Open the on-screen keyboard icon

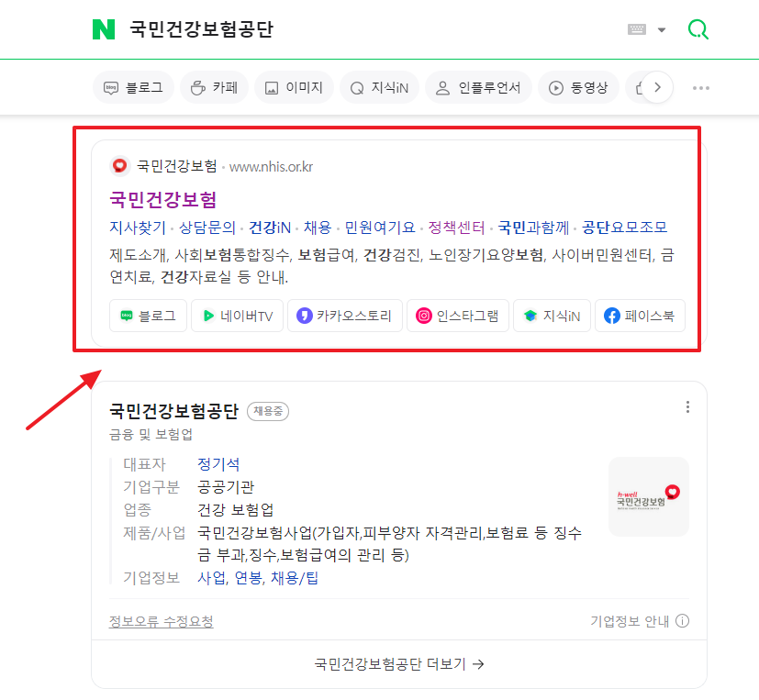(x=637, y=29)
